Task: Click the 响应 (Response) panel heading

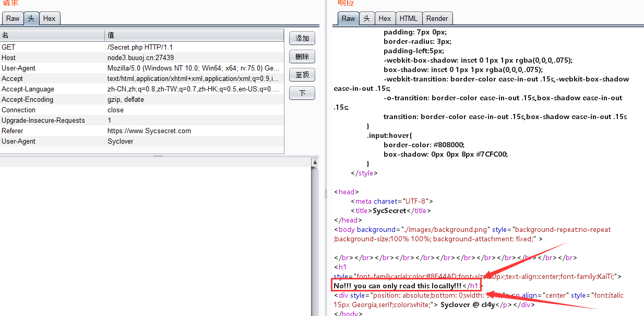Action: pyautogui.click(x=347, y=3)
